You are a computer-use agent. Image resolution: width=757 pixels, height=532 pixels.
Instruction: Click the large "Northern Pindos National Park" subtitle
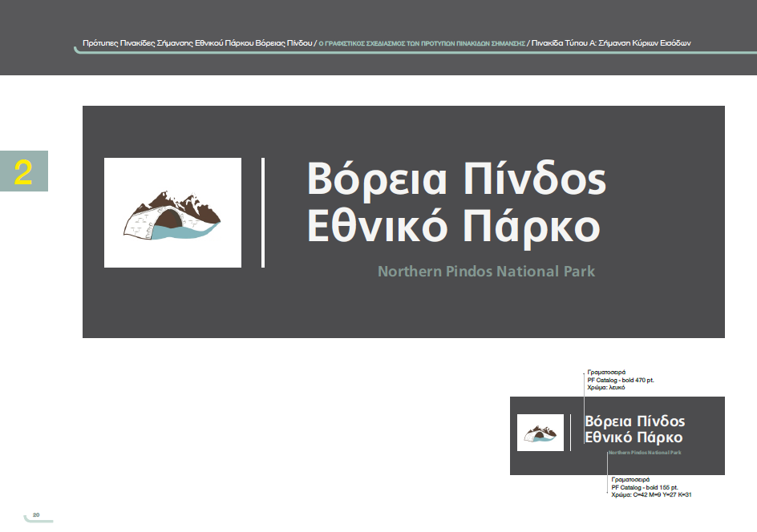pyautogui.click(x=486, y=272)
